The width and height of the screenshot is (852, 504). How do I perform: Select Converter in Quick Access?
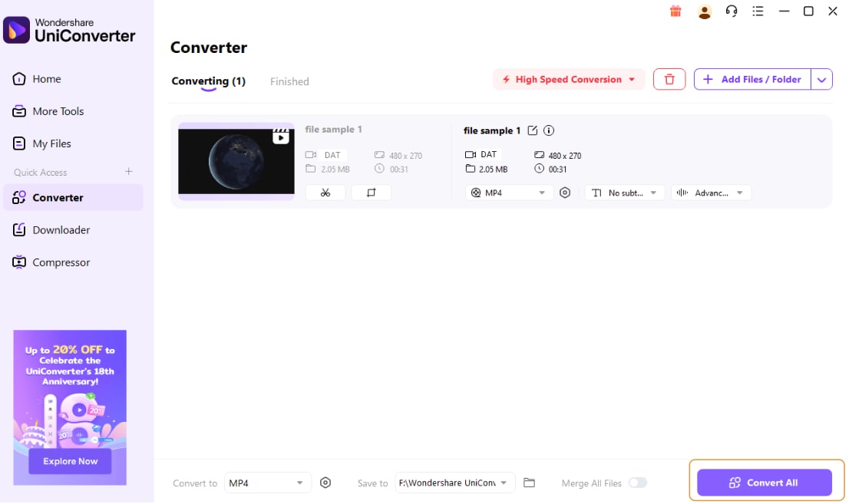pyautogui.click(x=74, y=198)
